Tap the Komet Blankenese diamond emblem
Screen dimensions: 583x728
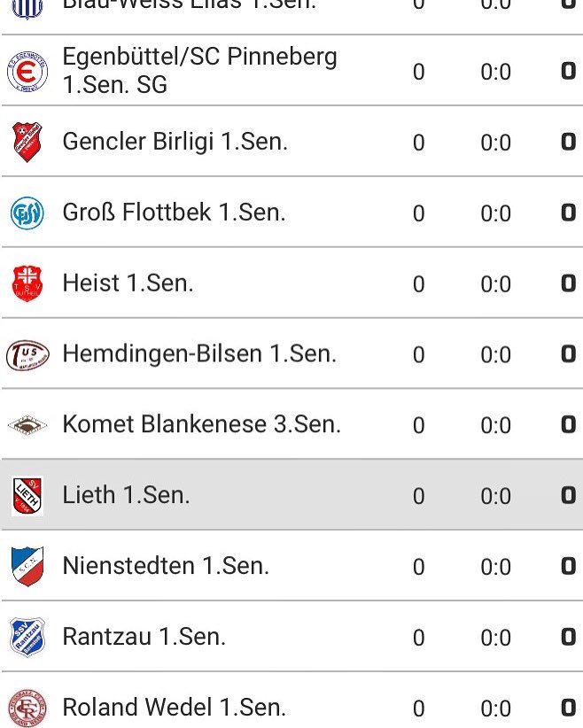27,425
